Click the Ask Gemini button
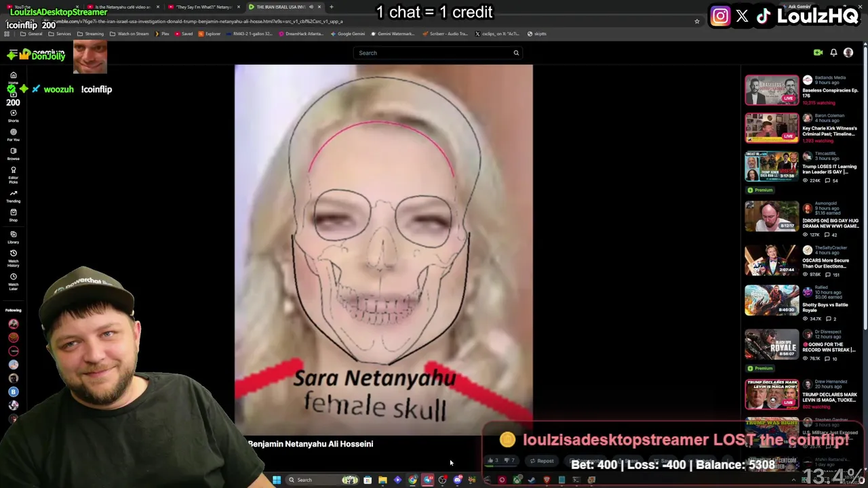868x488 pixels. 799,7
